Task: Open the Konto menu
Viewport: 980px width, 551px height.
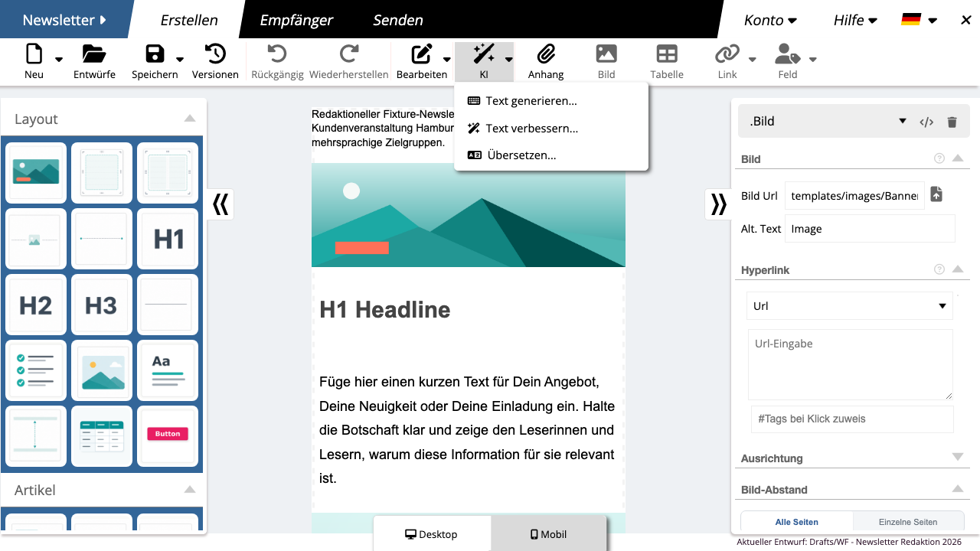Action: (770, 21)
